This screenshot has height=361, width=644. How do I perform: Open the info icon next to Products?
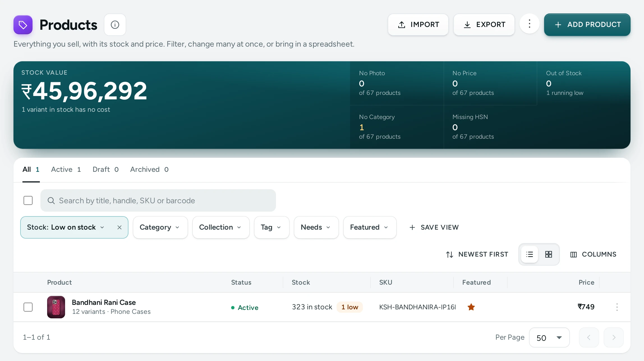coord(115,25)
